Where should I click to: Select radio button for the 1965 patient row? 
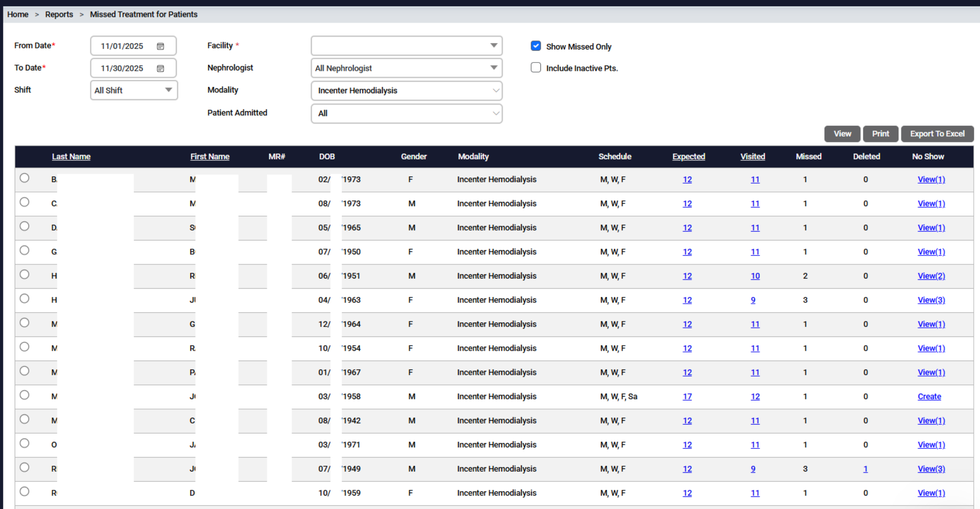click(25, 226)
